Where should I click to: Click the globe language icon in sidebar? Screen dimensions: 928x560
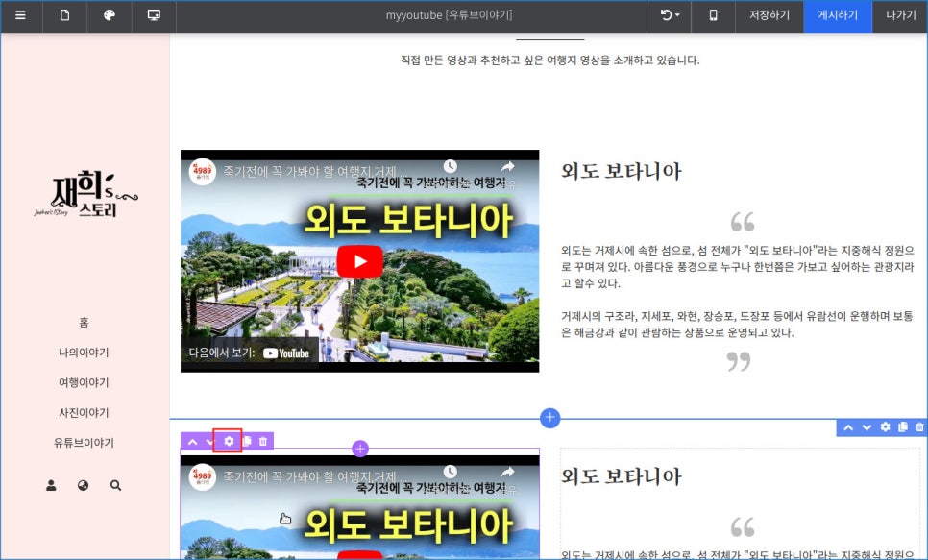84,485
